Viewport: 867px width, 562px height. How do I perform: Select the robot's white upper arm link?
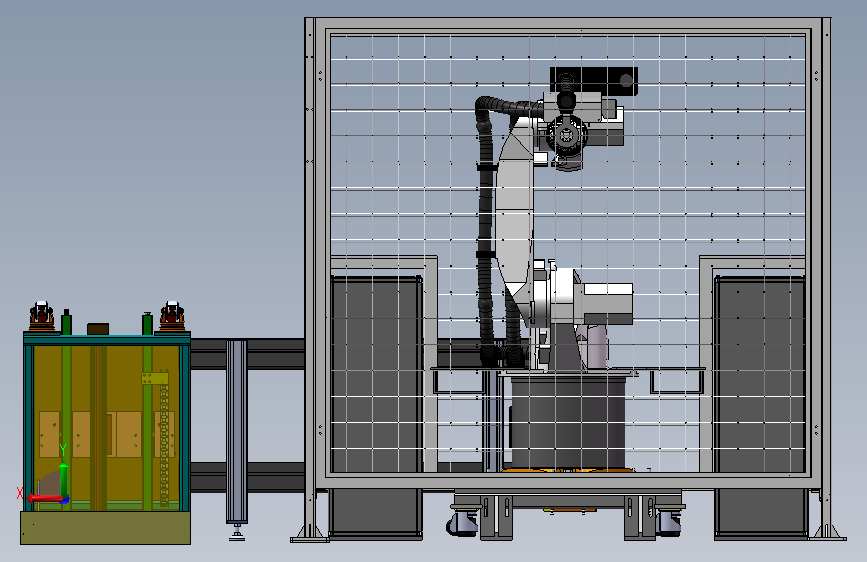pos(516,209)
